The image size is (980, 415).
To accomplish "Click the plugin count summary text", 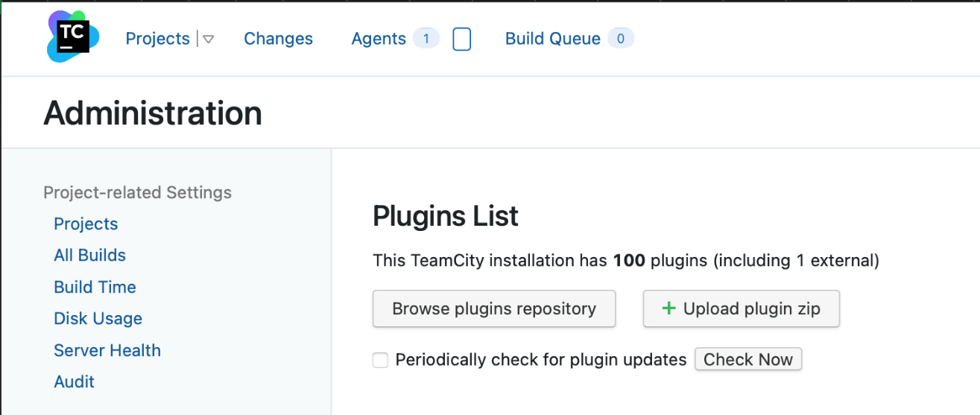I will [626, 262].
